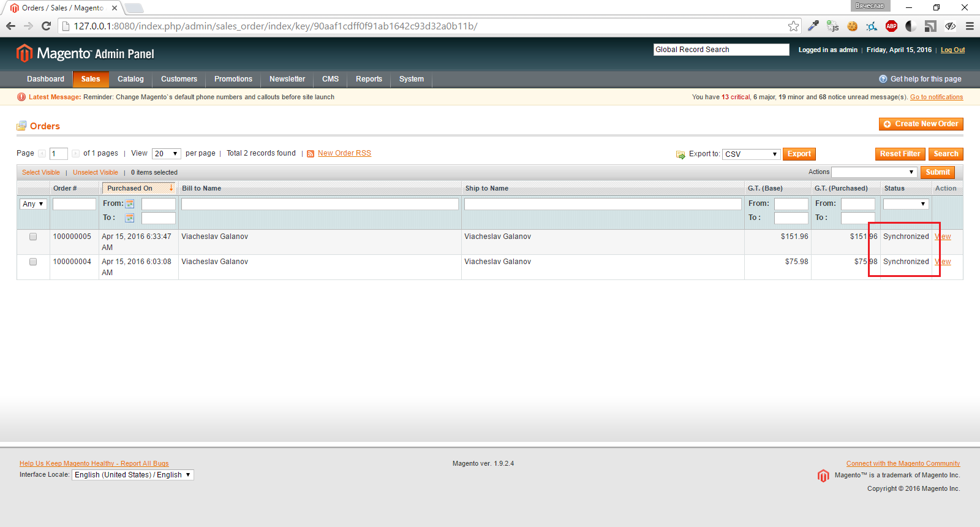Click the page number input
This screenshot has height=527, width=980.
pos(59,154)
